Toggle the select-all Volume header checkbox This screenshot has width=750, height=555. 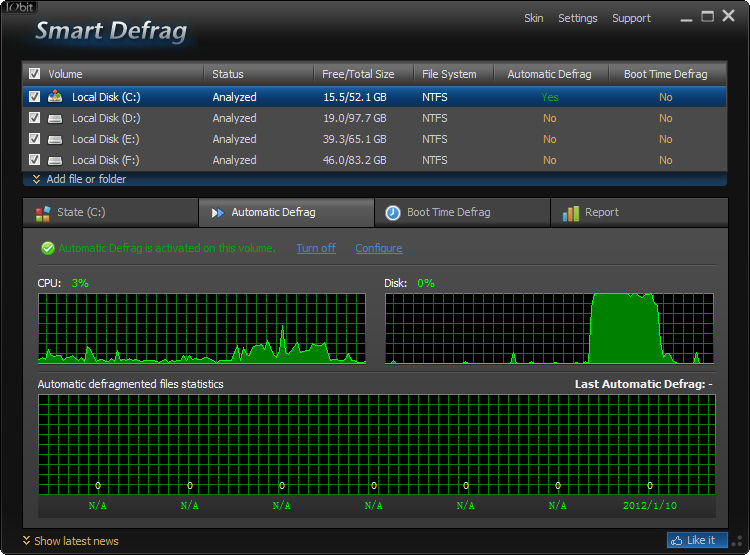coord(34,74)
